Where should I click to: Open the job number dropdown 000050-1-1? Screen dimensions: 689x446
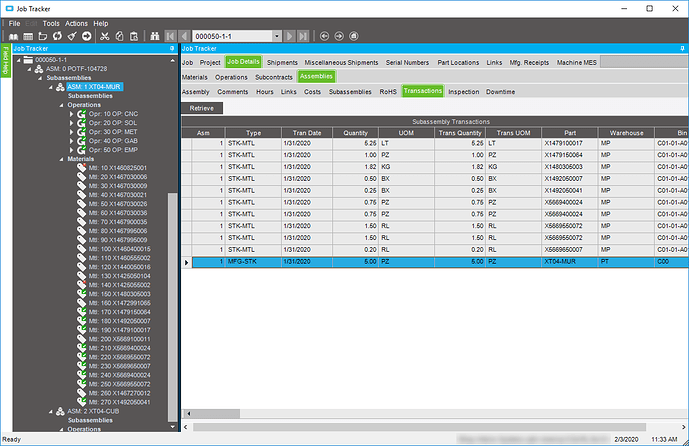click(x=276, y=36)
